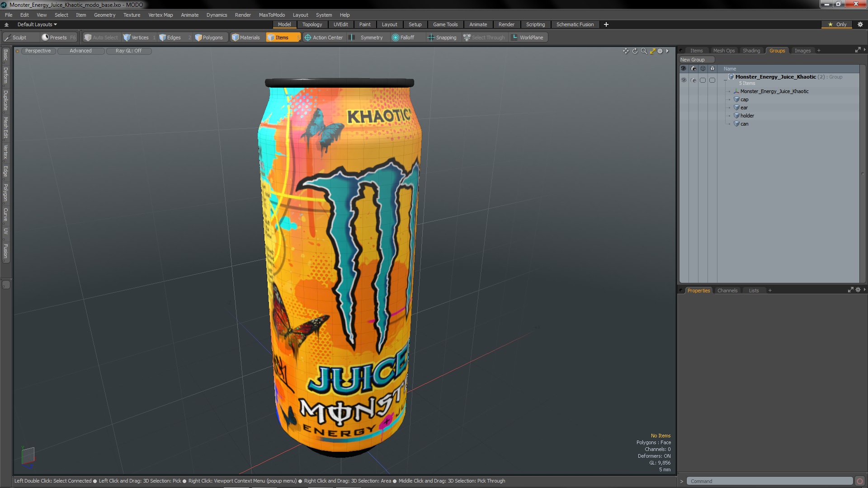Open the Geometry menu
Viewport: 868px width, 488px height.
click(104, 15)
